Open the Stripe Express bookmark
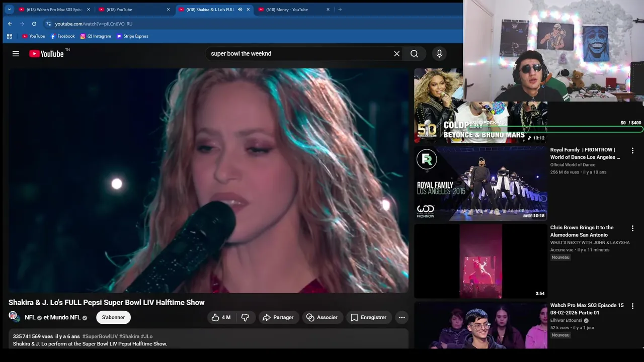This screenshot has width=644, height=362. click(132, 36)
